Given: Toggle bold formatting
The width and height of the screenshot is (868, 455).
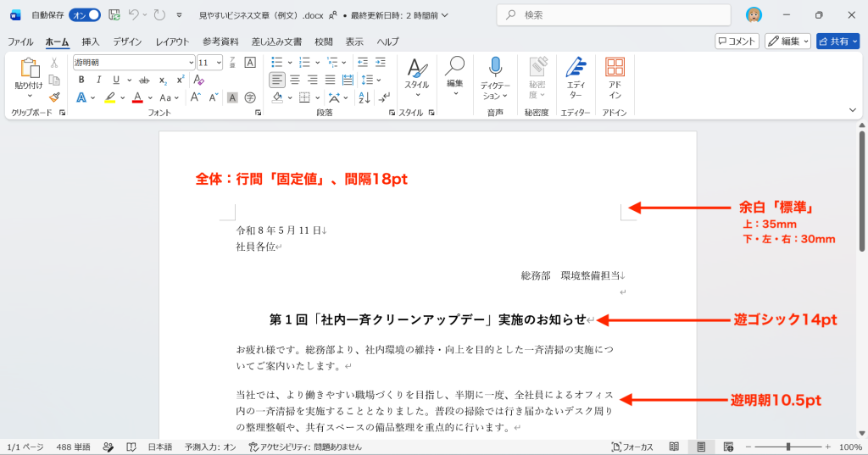Looking at the screenshot, I should tap(81, 80).
